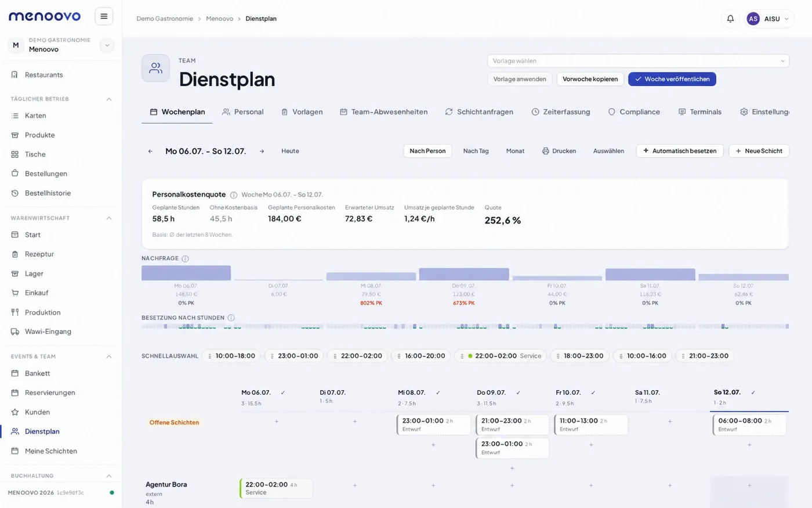The height and width of the screenshot is (508, 812).
Task: Select quick shift 22:00-02:00 Service
Action: click(501, 356)
